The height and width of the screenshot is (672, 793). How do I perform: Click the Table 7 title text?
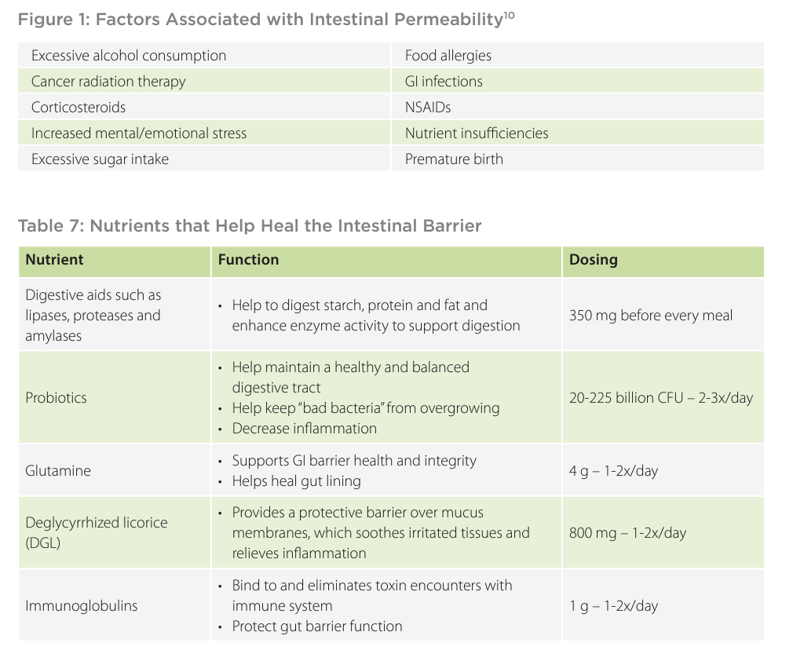pos(250,226)
